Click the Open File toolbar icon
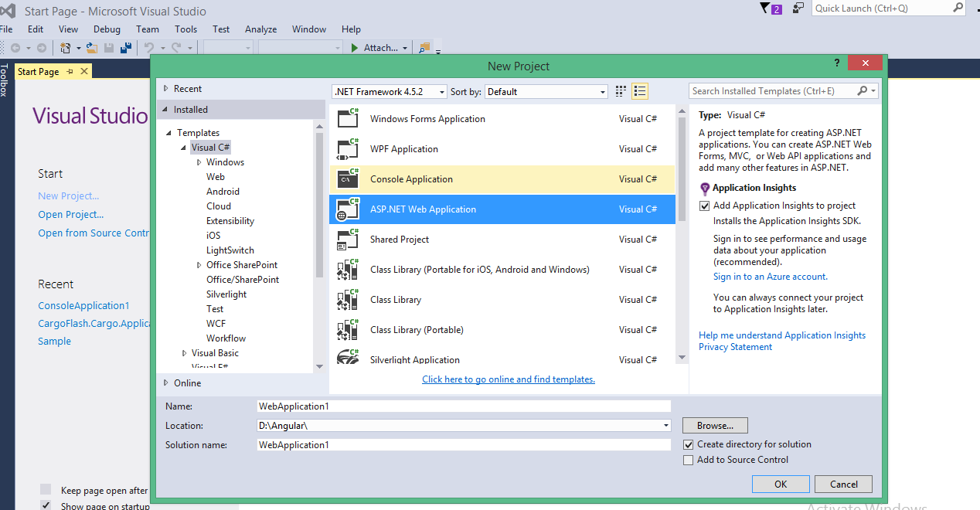 pyautogui.click(x=92, y=48)
